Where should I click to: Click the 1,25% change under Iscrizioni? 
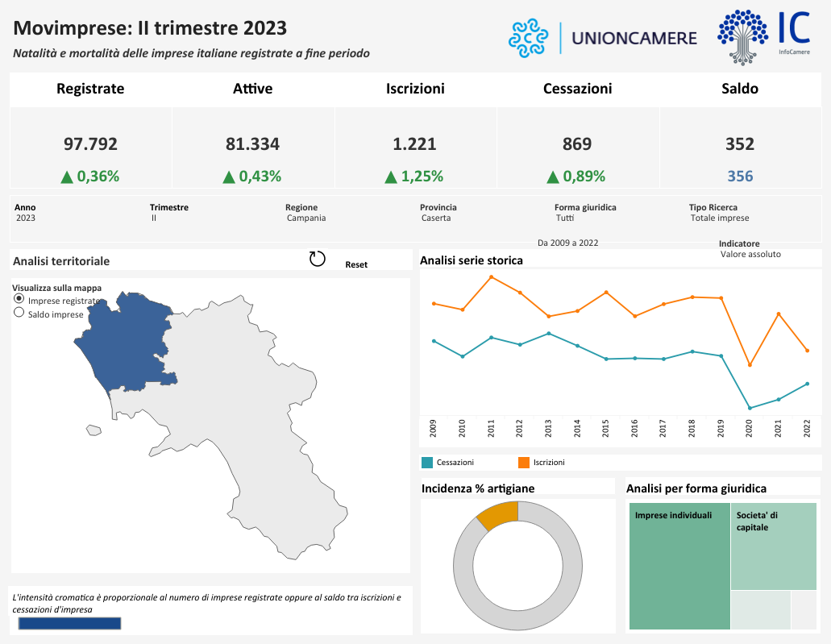pos(422,176)
